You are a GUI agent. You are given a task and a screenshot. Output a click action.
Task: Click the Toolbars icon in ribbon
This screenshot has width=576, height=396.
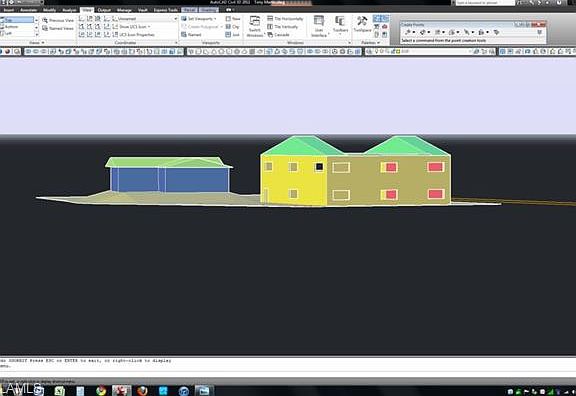pyautogui.click(x=340, y=21)
